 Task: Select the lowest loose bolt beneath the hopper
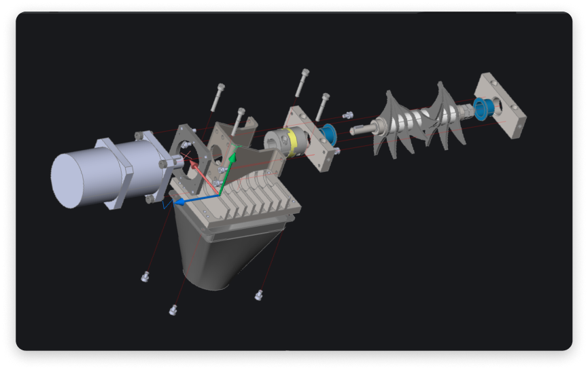coord(173,310)
